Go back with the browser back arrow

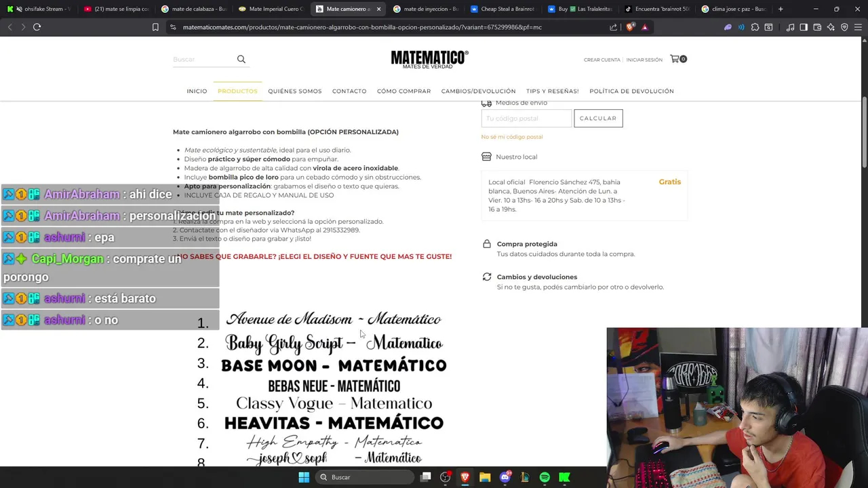(9, 27)
